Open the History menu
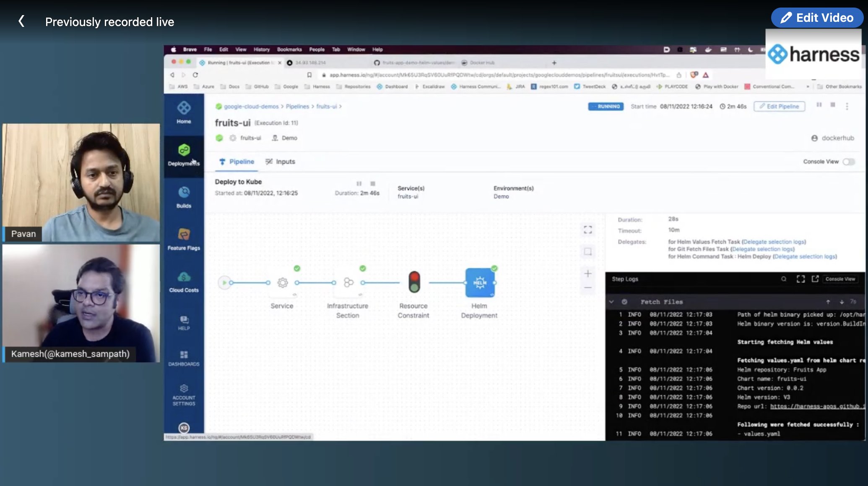The height and width of the screenshot is (486, 868). coord(261,50)
